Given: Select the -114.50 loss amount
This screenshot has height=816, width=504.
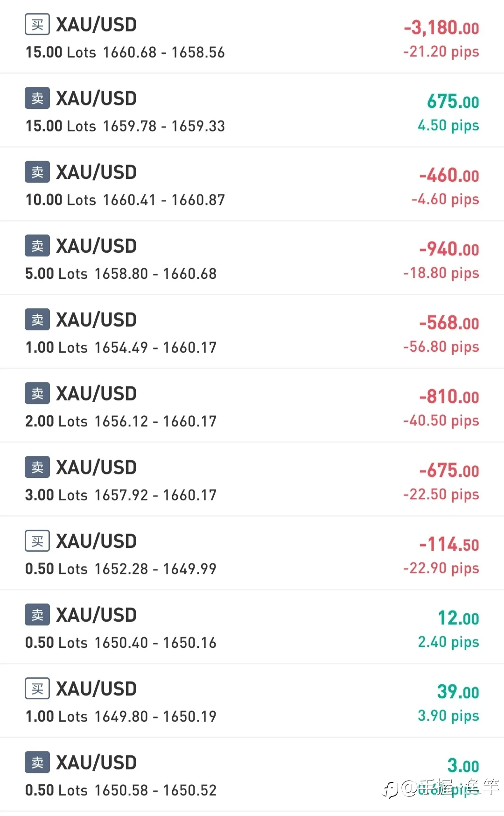Looking at the screenshot, I should pyautogui.click(x=449, y=545).
